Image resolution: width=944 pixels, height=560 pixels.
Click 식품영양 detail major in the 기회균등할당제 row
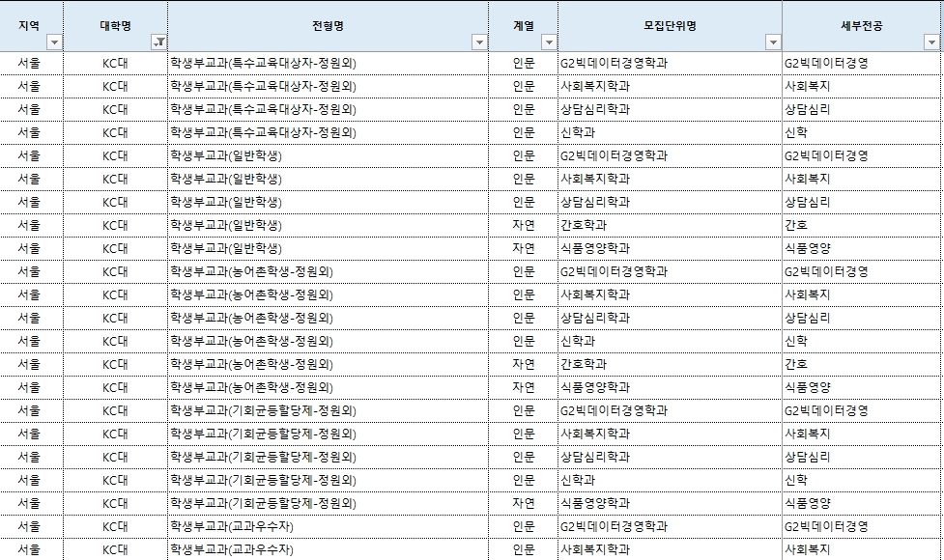pyautogui.click(x=808, y=503)
